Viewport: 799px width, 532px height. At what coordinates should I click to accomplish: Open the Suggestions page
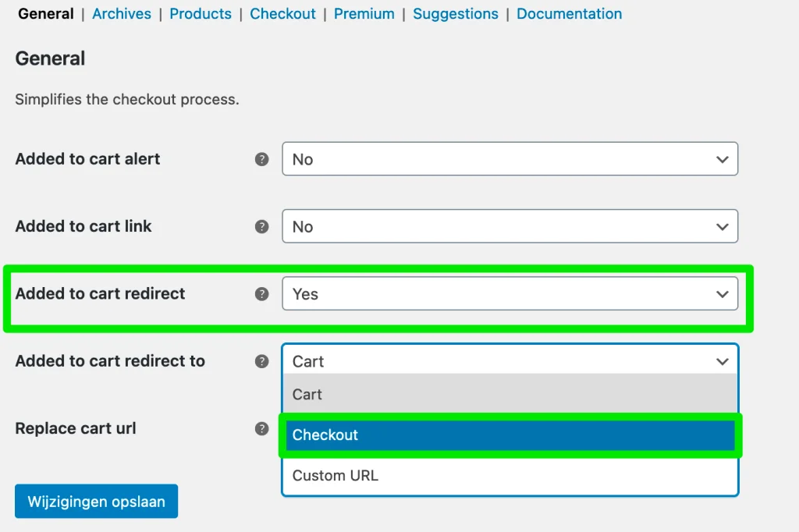pos(456,13)
